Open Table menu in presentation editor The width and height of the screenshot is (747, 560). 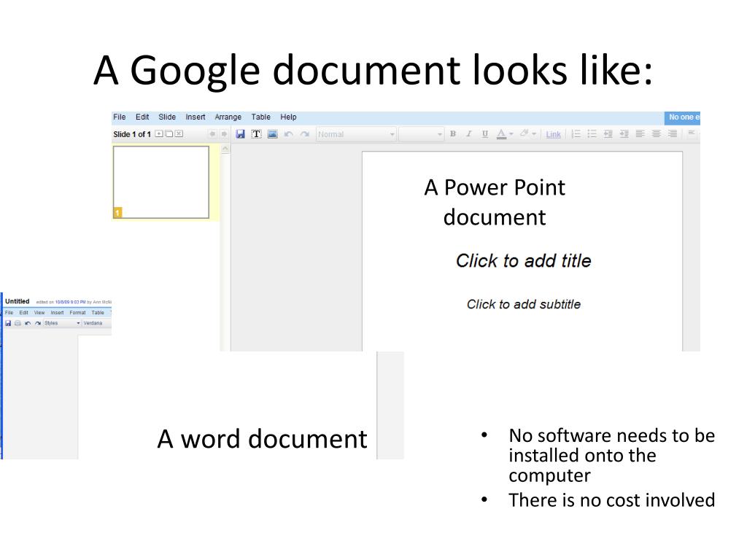coord(260,117)
